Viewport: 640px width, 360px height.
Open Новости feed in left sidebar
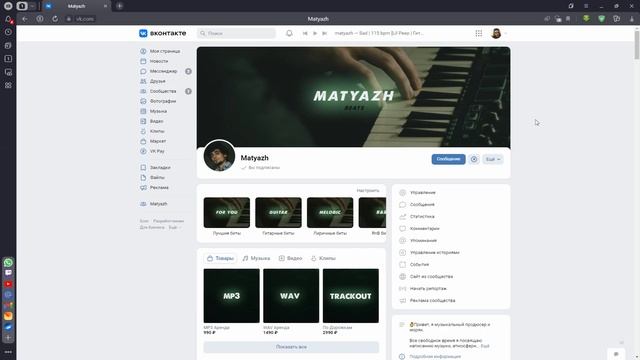[154, 61]
